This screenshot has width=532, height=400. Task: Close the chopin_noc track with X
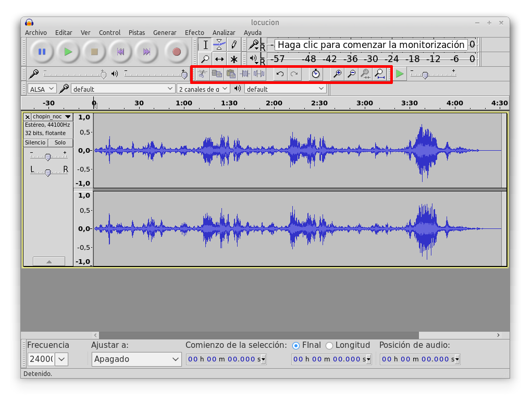pos(28,117)
